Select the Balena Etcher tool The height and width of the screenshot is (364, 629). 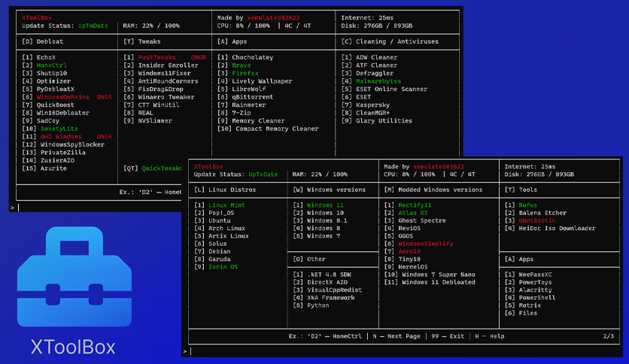[536, 213]
